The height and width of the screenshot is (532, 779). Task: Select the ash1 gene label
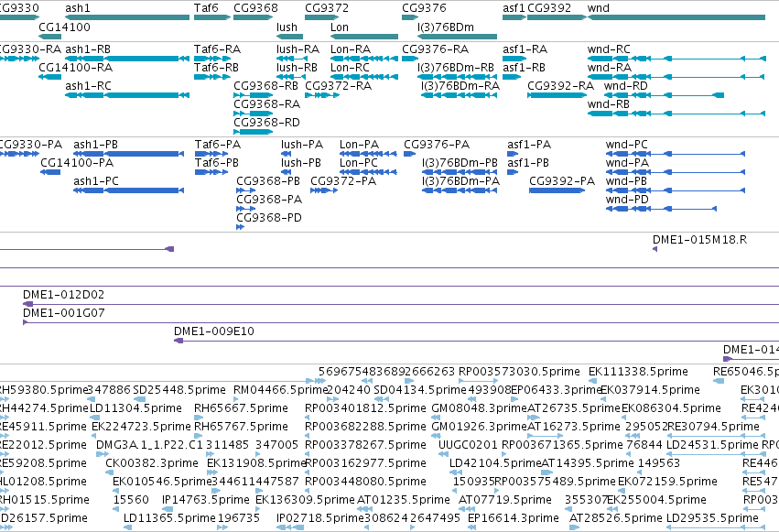coord(78,8)
